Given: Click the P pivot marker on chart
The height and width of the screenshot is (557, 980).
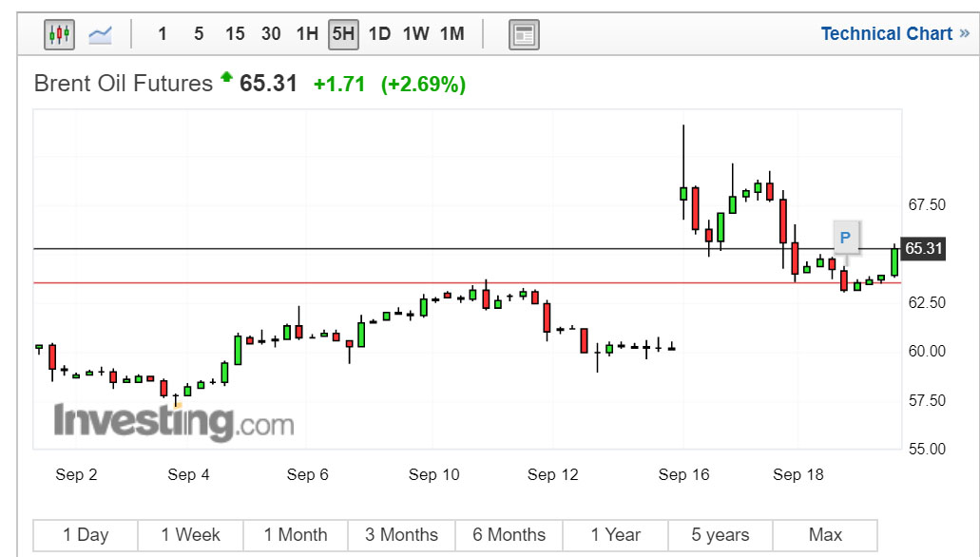Looking at the screenshot, I should click(845, 237).
